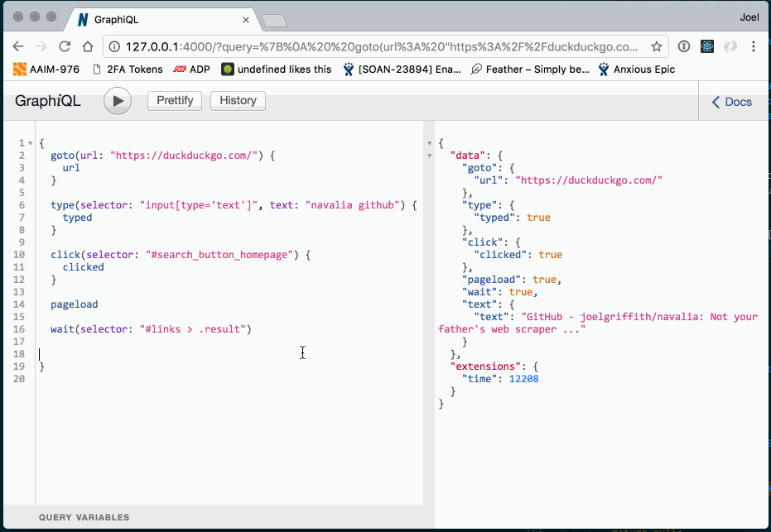Click the pageload field on line 14

(75, 304)
